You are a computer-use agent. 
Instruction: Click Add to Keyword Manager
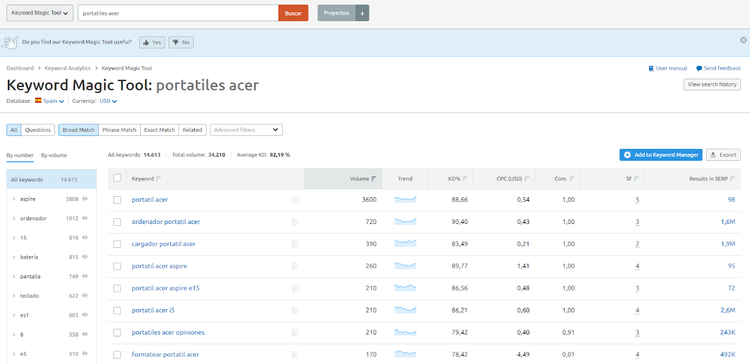661,155
